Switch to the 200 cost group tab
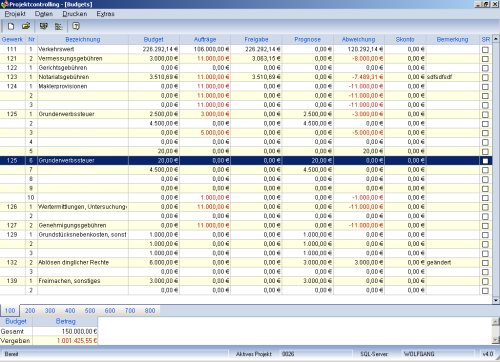 [x=30, y=311]
